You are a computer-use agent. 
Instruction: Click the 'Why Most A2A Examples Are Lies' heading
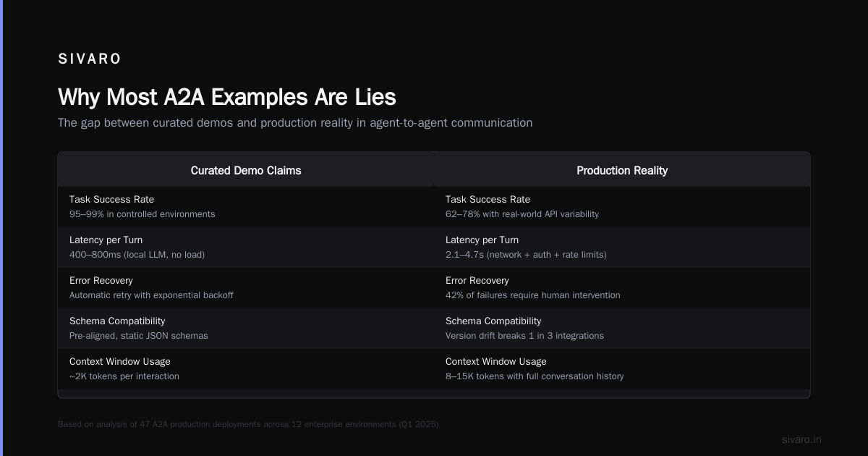(227, 97)
